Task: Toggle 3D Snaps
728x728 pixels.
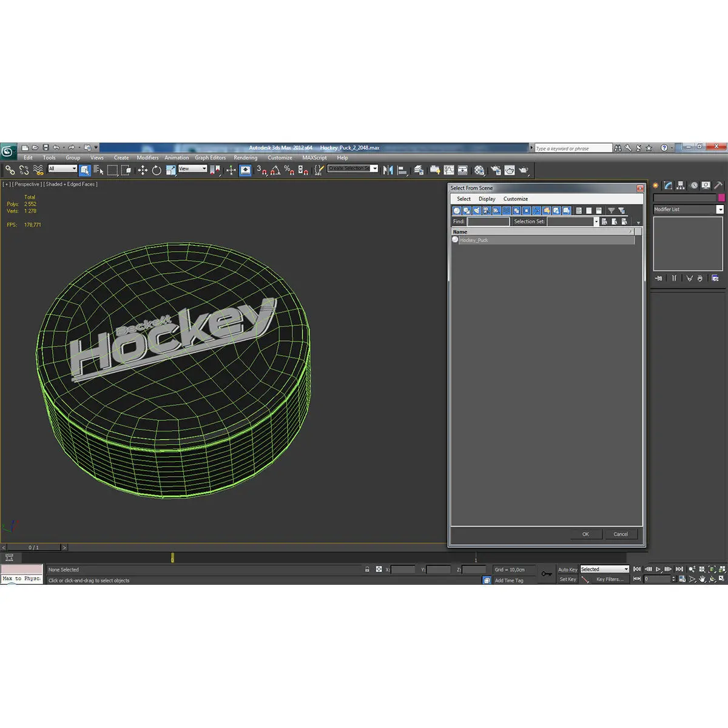Action: (261, 170)
